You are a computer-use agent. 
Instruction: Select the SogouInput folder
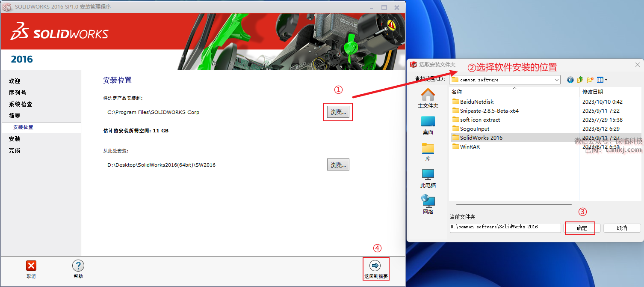471,129
